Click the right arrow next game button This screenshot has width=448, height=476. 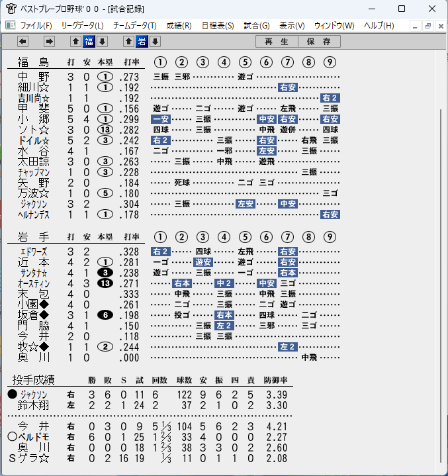click(49, 41)
